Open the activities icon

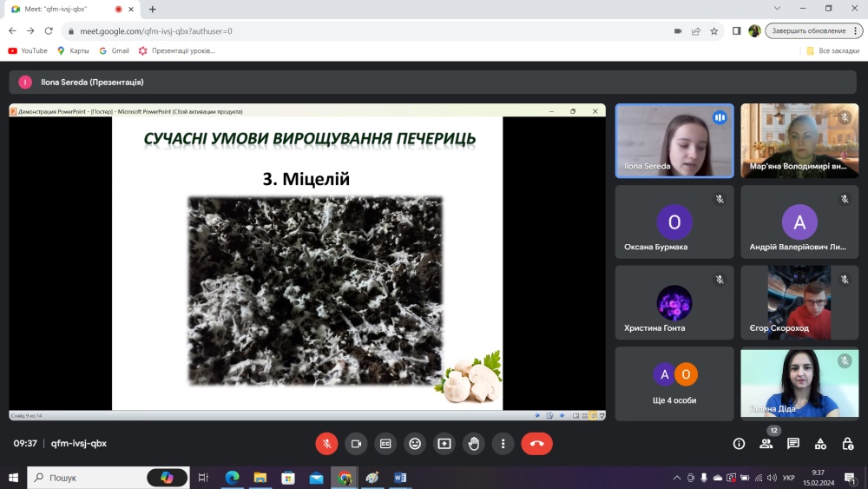click(x=820, y=444)
